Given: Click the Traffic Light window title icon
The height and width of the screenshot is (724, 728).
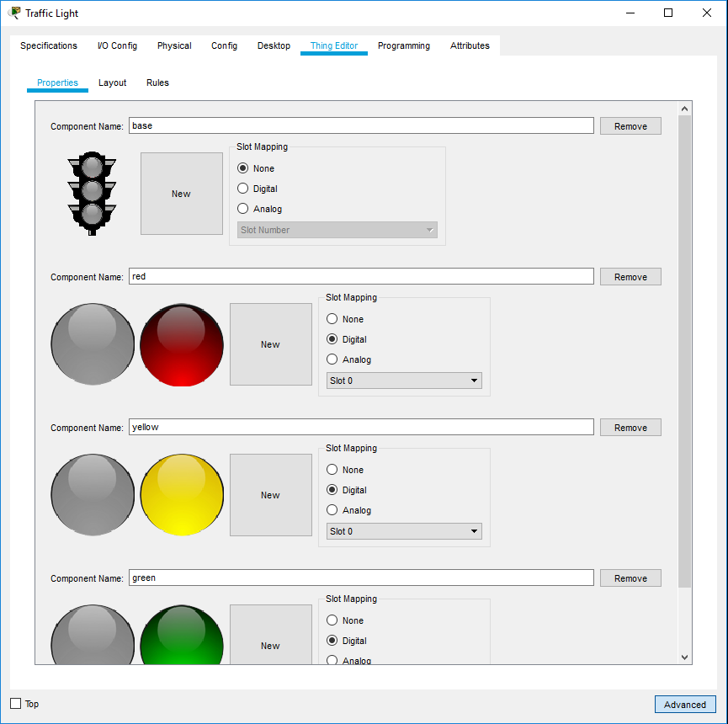Looking at the screenshot, I should click(14, 13).
